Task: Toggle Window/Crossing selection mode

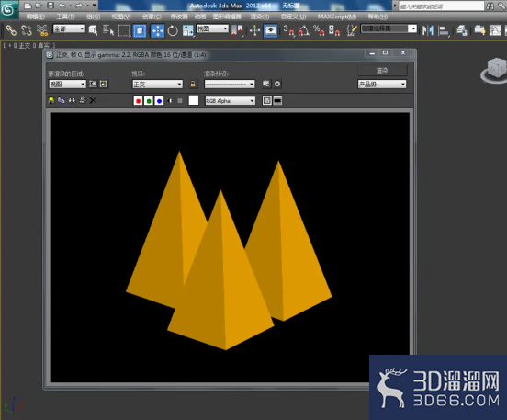Action: tap(140, 31)
